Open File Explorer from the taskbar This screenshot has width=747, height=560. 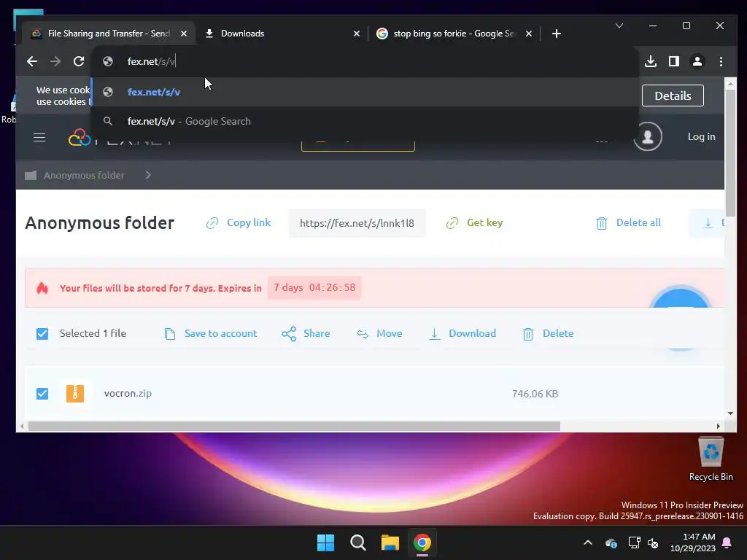pyautogui.click(x=390, y=542)
